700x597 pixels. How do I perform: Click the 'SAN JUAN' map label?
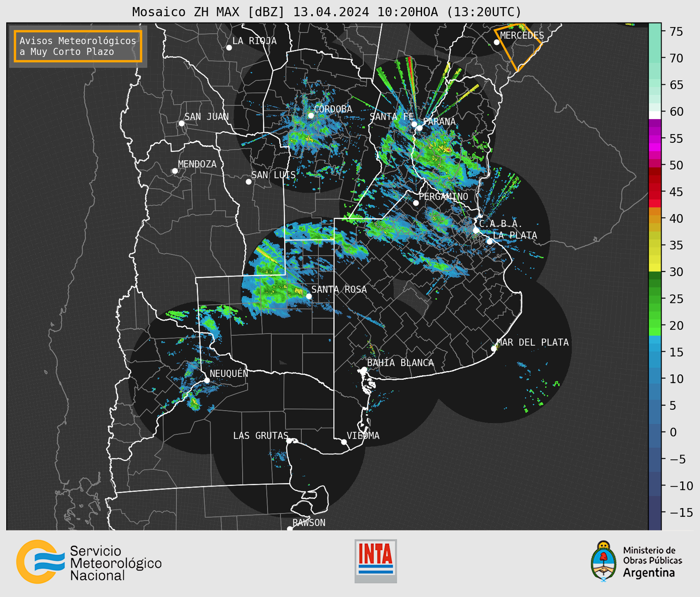(x=207, y=117)
